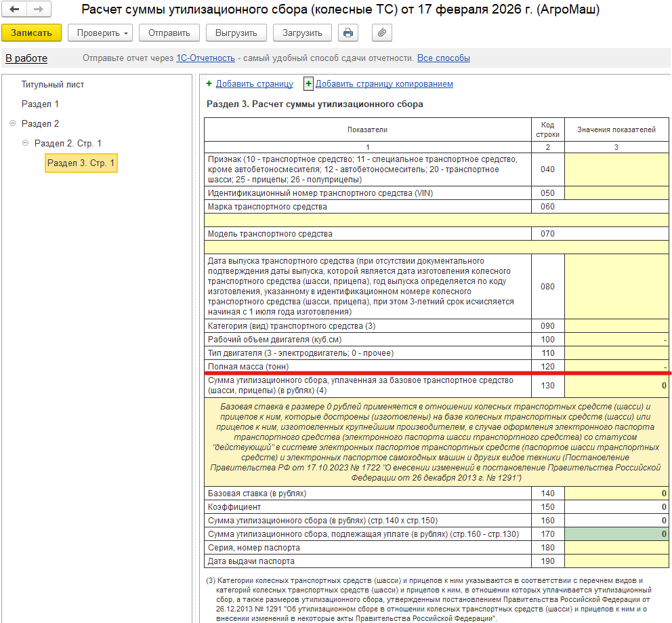Select Раздел 3. Стр. 1 item
Image resolution: width=672 pixels, height=623 pixels.
[81, 163]
